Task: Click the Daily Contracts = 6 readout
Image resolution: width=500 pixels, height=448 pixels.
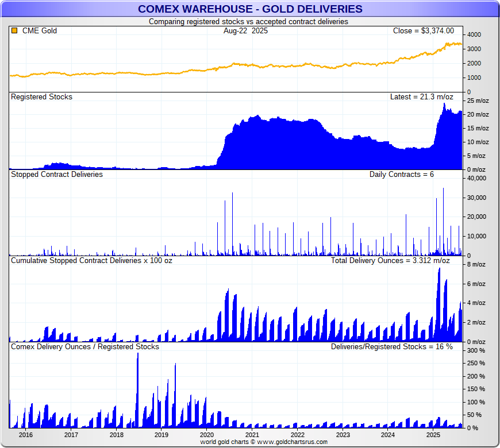Action: 401,174
